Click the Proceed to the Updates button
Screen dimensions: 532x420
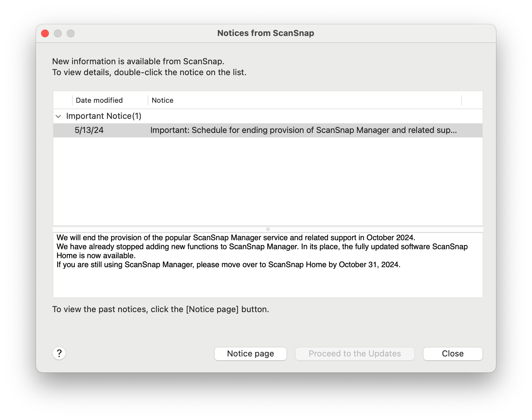tap(355, 354)
